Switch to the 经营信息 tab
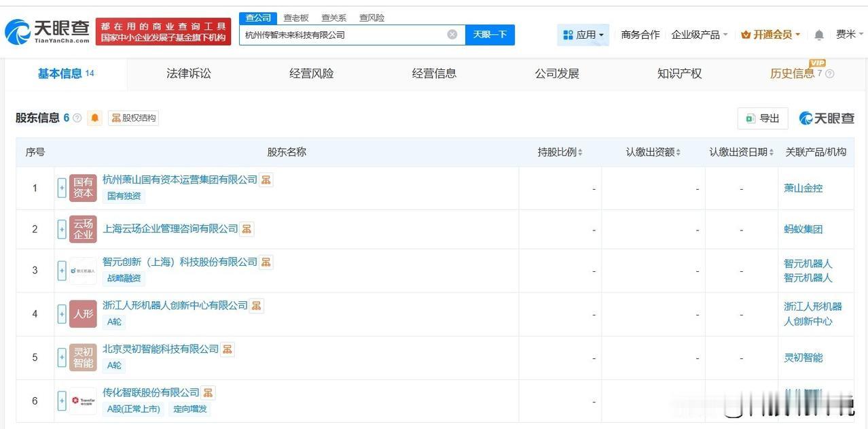This screenshot has width=868, height=429. click(x=435, y=73)
